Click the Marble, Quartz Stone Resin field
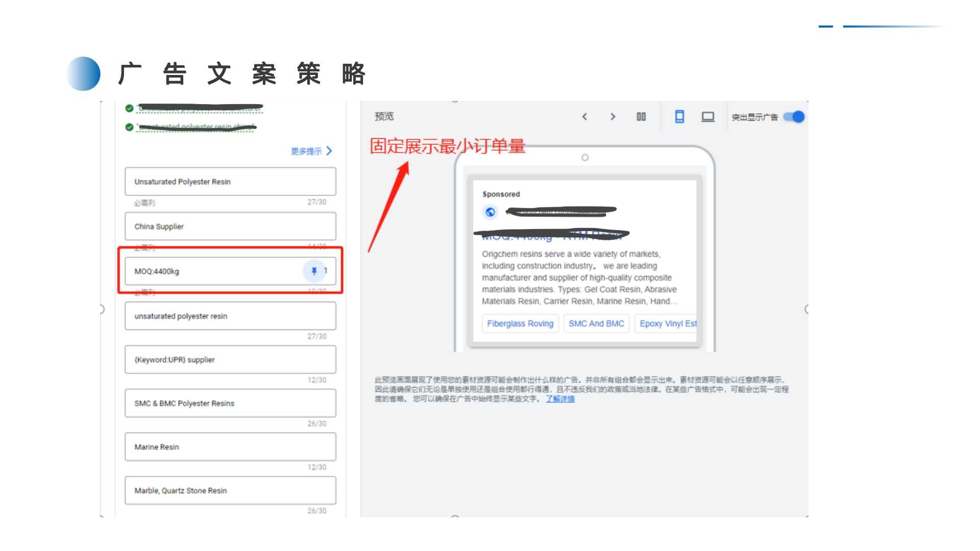Image resolution: width=980 pixels, height=551 pixels. [x=230, y=490]
